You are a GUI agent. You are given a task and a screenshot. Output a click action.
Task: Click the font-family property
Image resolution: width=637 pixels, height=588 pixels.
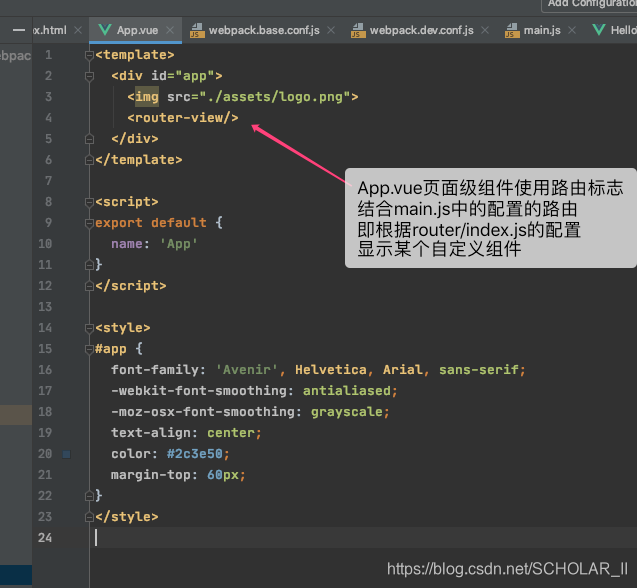point(155,370)
